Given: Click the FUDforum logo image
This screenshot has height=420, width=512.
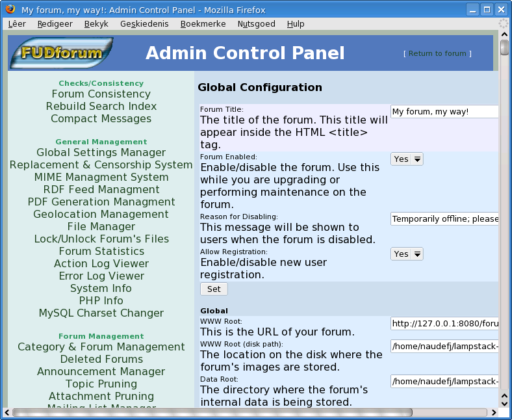Looking at the screenshot, I should pos(61,53).
